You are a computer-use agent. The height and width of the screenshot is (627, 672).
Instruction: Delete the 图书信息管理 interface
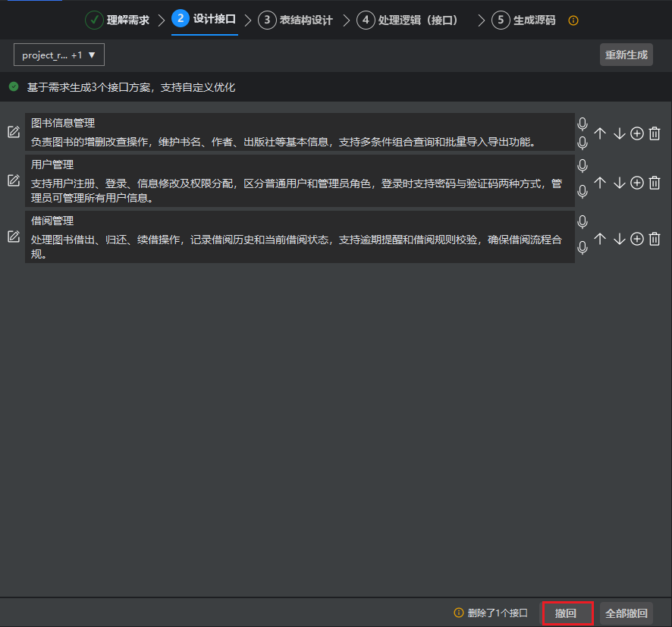655,133
